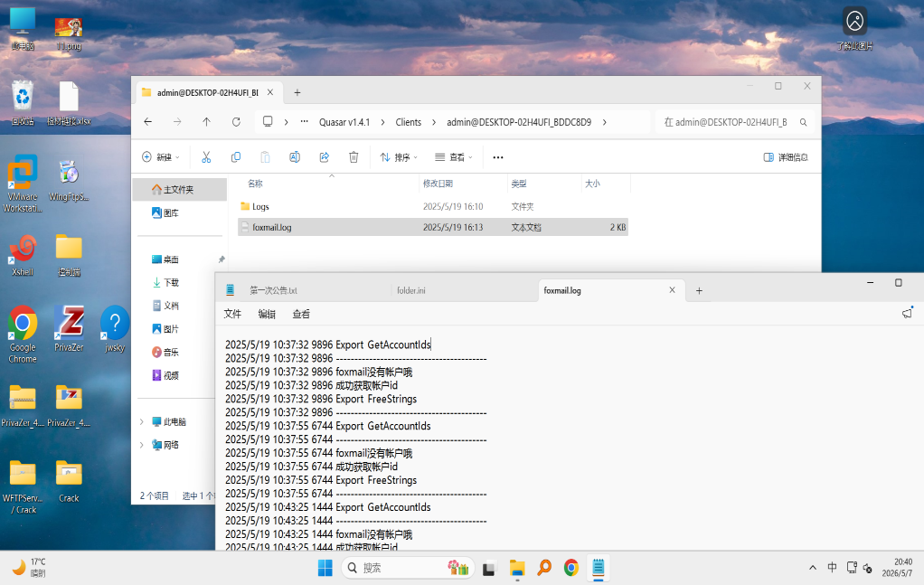This screenshot has width=924, height=585.
Task: Select the jwsky desktop icon
Action: click(x=115, y=329)
